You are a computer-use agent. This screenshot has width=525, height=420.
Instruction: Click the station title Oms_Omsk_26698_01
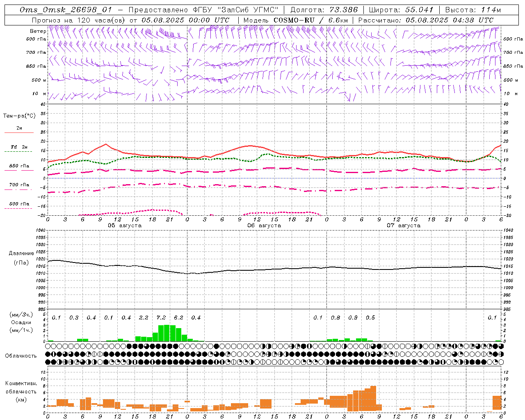pos(66,10)
